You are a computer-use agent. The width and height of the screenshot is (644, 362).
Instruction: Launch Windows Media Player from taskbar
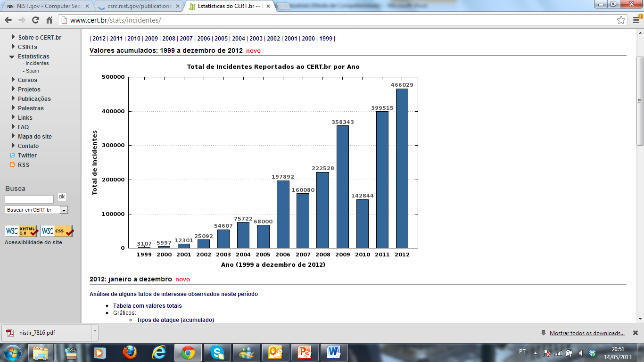pyautogui.click(x=100, y=352)
